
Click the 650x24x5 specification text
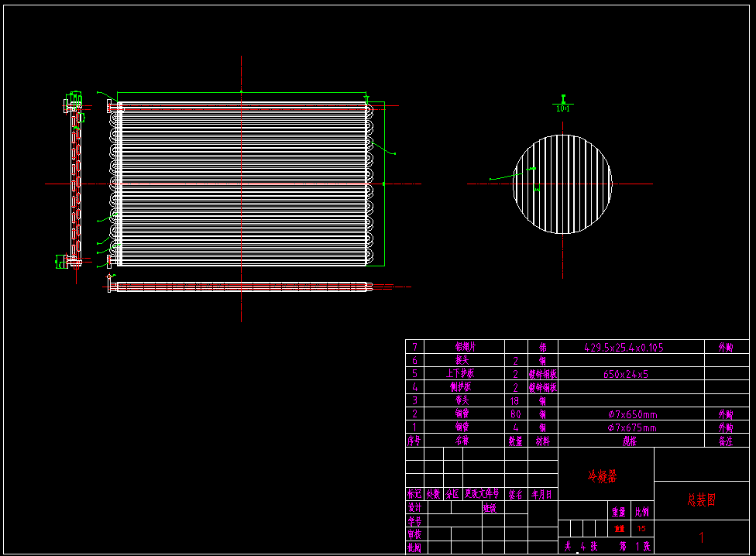[x=626, y=374]
